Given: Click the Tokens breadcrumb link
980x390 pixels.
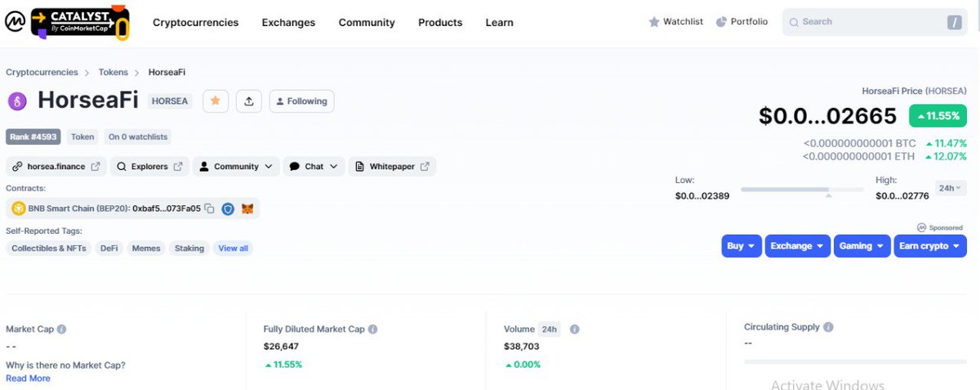Looking at the screenshot, I should point(114,73).
